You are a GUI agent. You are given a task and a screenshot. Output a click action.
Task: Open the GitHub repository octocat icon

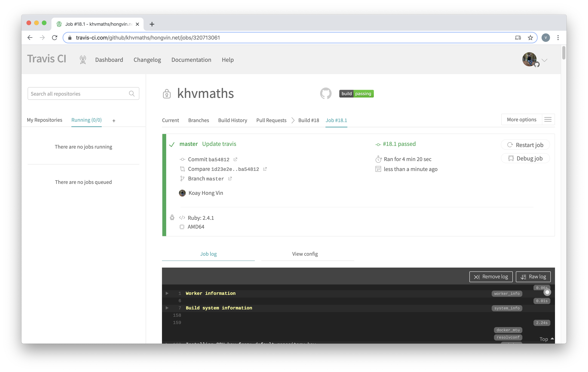[x=326, y=93]
